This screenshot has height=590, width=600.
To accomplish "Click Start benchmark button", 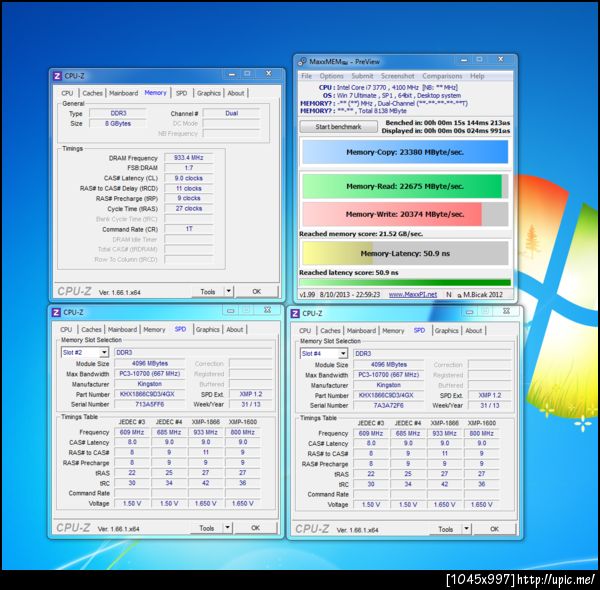I will pyautogui.click(x=338, y=127).
